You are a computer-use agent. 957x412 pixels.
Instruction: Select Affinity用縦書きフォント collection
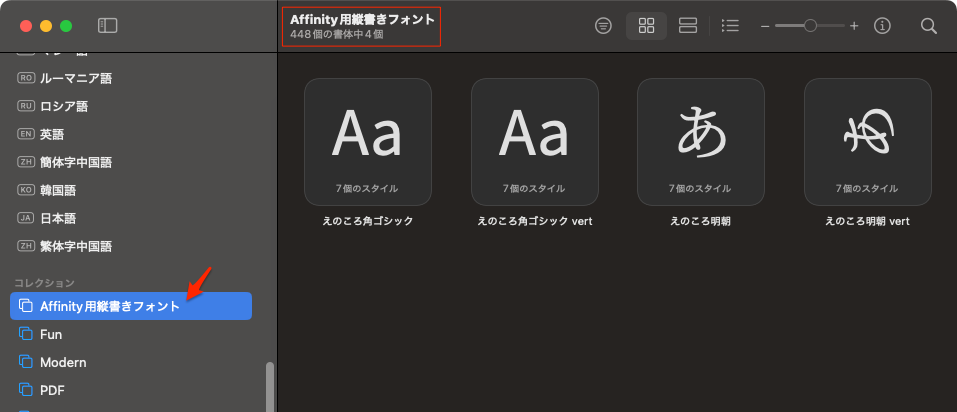[110, 306]
